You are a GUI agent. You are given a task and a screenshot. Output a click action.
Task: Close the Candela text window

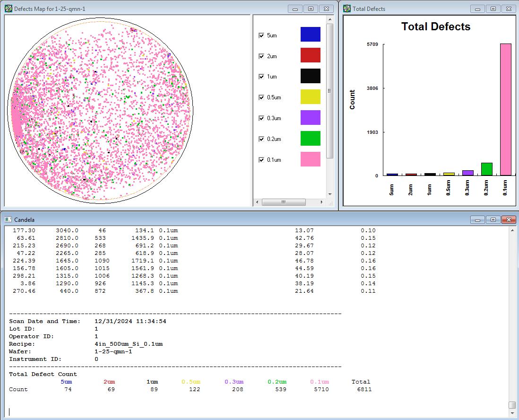508,219
